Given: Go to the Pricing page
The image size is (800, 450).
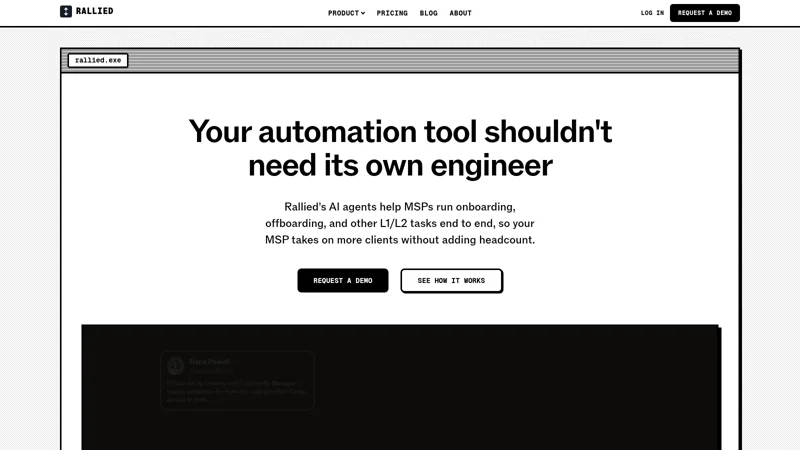Looking at the screenshot, I should click(392, 13).
